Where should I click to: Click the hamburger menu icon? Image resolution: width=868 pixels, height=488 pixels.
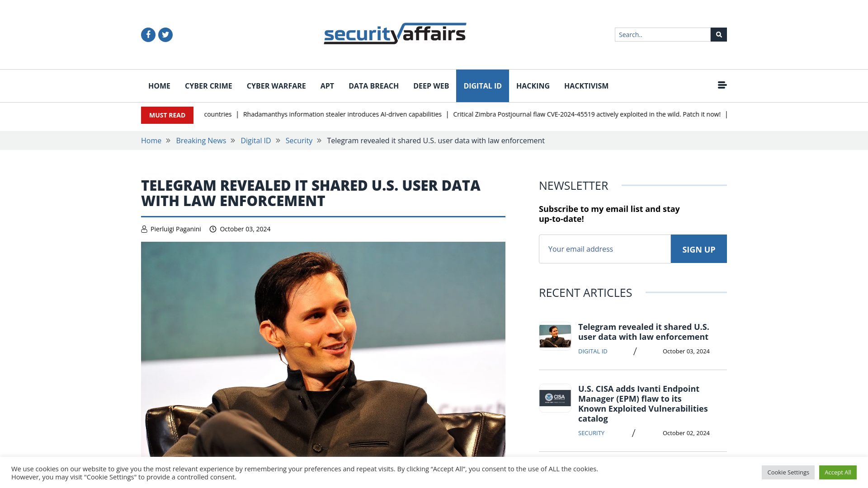(x=722, y=84)
